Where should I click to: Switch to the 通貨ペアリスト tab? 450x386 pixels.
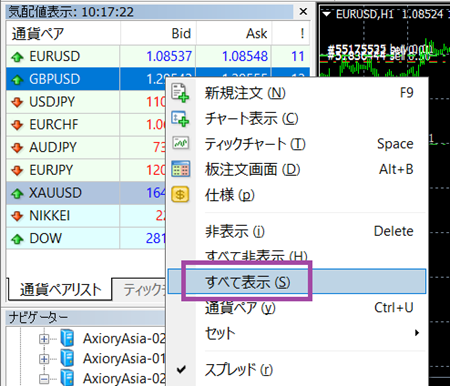tap(60, 289)
